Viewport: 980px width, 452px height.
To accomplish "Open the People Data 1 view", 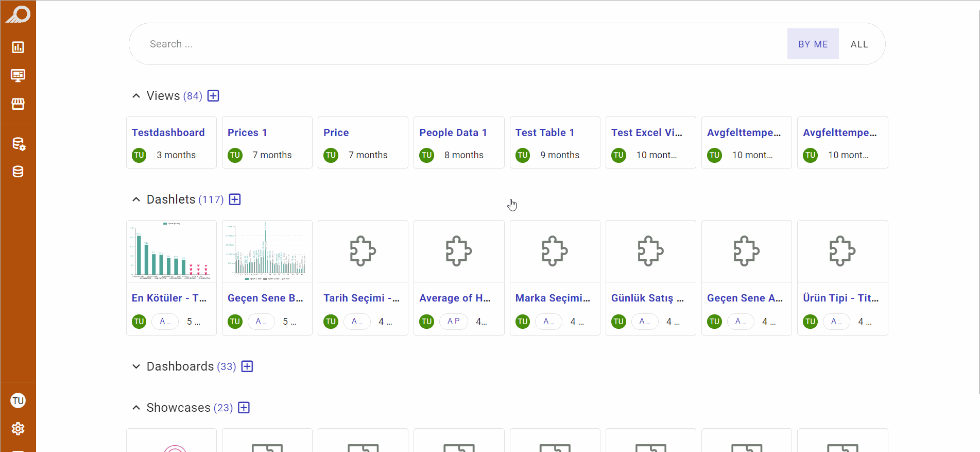I will tap(459, 142).
